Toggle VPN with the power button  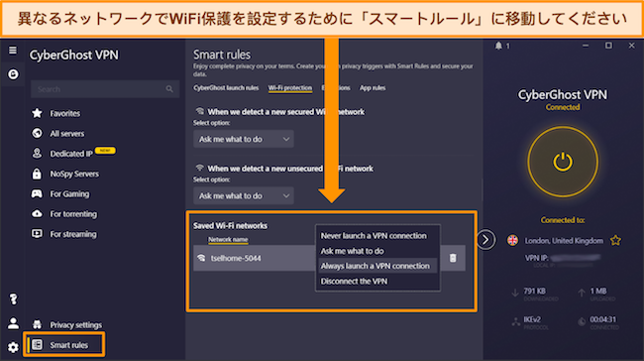point(563,162)
